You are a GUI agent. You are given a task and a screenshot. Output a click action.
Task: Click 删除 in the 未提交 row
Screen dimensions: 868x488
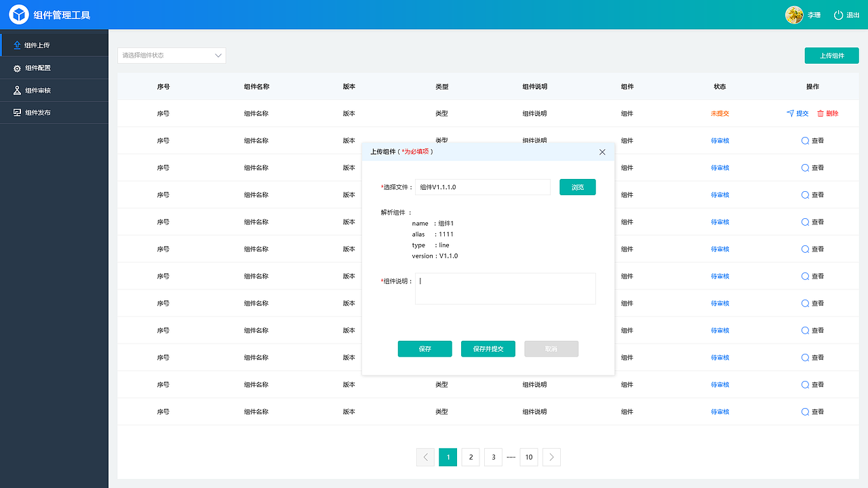[x=832, y=113]
